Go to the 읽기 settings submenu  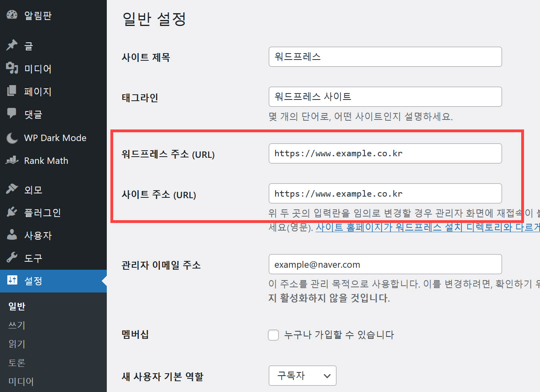(17, 344)
